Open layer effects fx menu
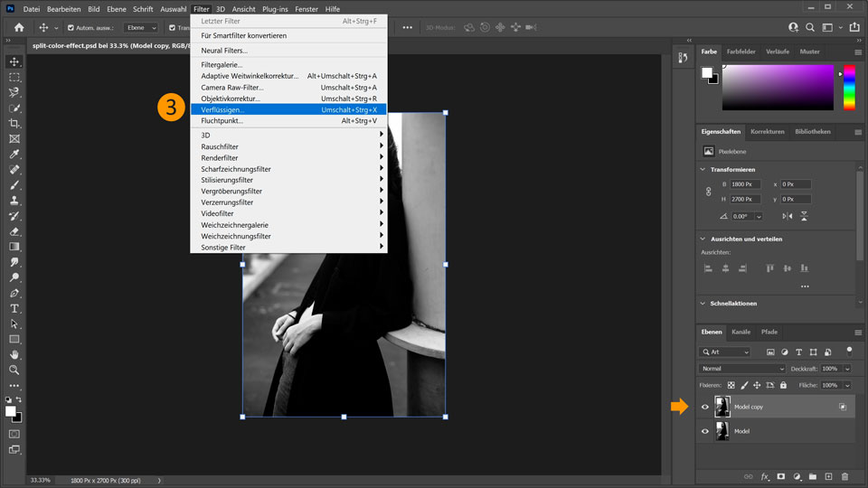868x488 pixels. 765,476
